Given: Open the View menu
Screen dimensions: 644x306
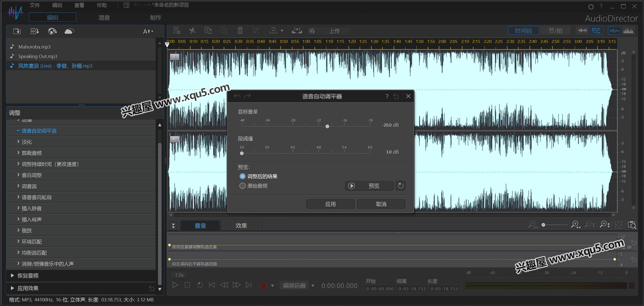Looking at the screenshot, I should click(x=79, y=5).
